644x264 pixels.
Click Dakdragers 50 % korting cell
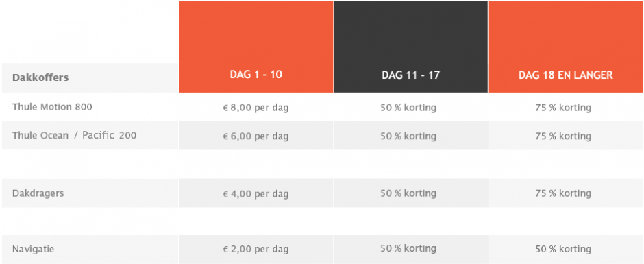(408, 193)
